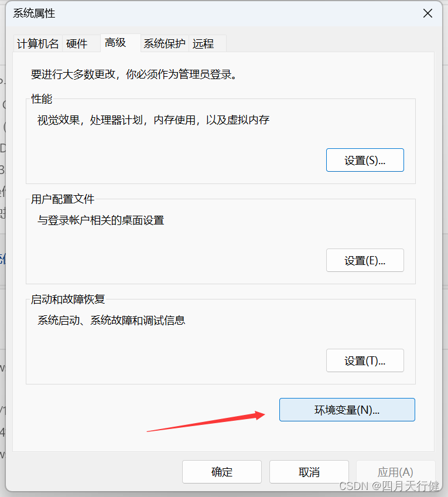Click the text 要进行大多数更改，你必须作为管理员登录。

[134, 74]
